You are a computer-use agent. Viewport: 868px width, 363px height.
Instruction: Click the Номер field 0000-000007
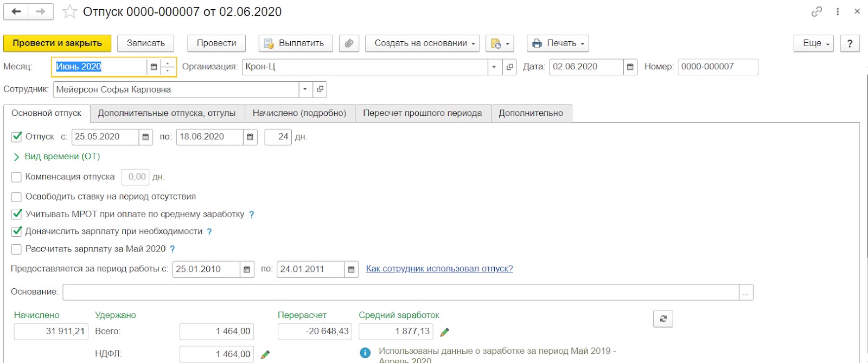point(718,67)
